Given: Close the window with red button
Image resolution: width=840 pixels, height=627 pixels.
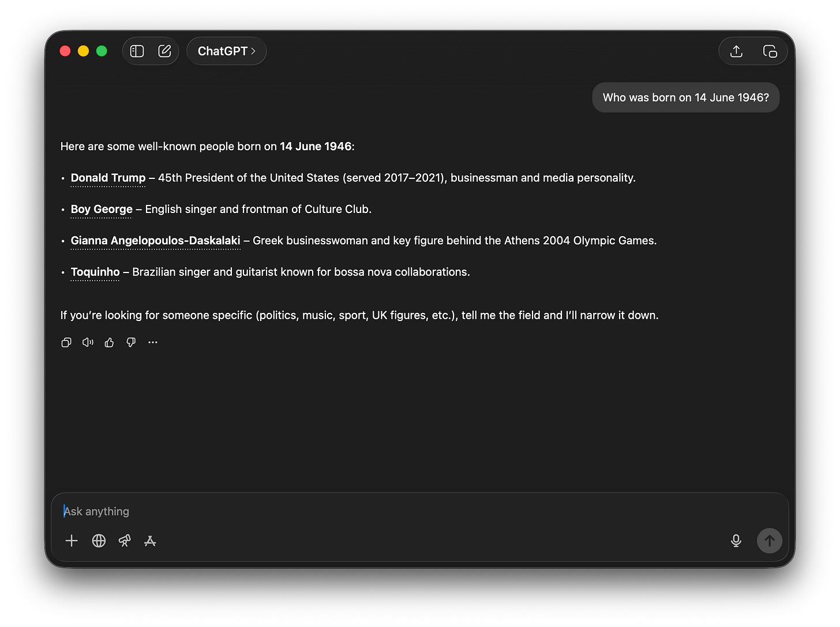Looking at the screenshot, I should click(x=65, y=51).
